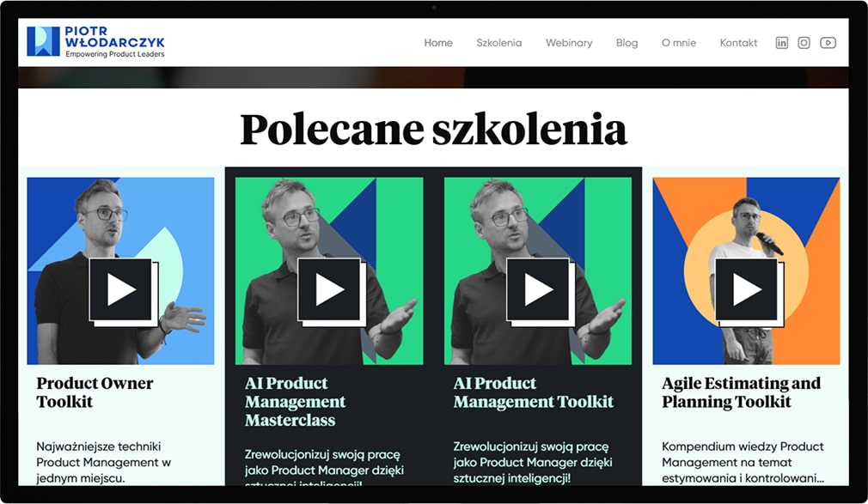The height and width of the screenshot is (504, 868).
Task: Open the Kontakt page
Action: 738,43
